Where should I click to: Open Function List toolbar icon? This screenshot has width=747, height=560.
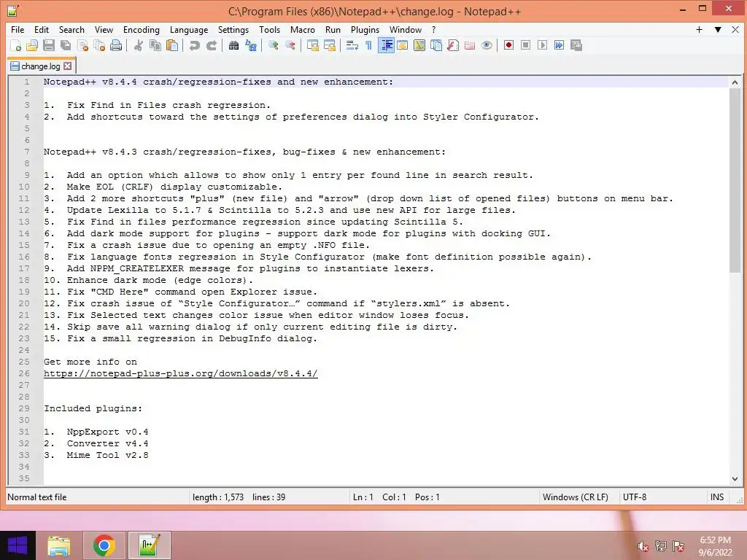tap(453, 45)
